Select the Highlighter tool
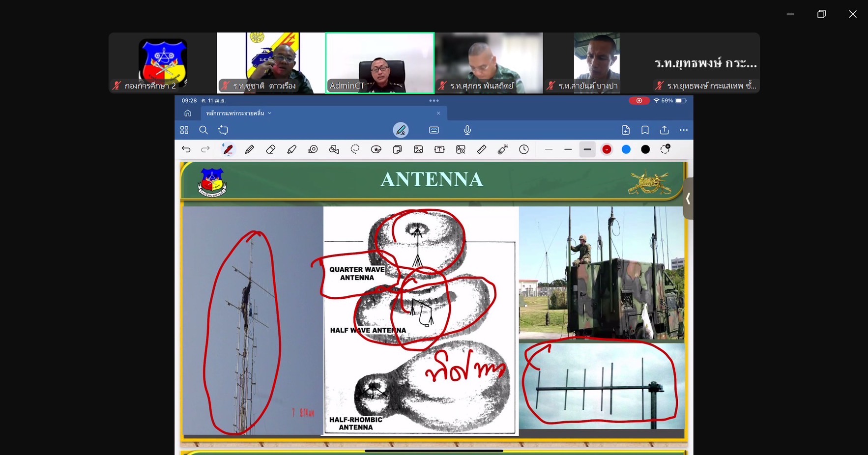The width and height of the screenshot is (868, 455). (291, 149)
